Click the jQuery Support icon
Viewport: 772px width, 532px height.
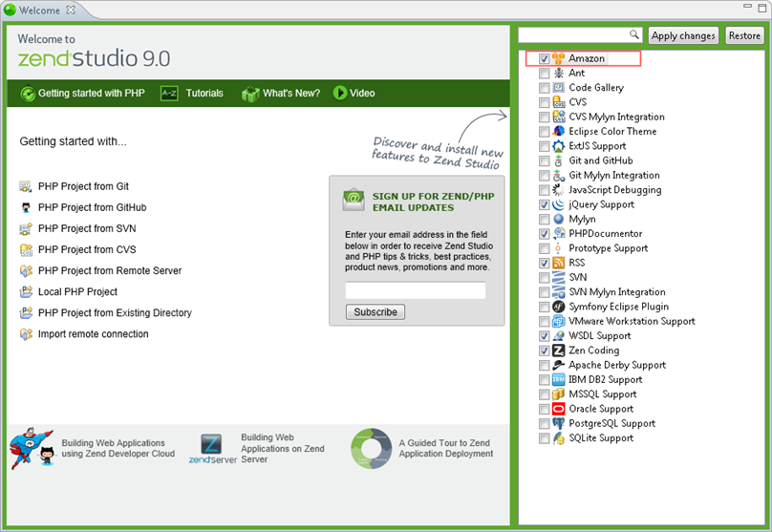558,204
